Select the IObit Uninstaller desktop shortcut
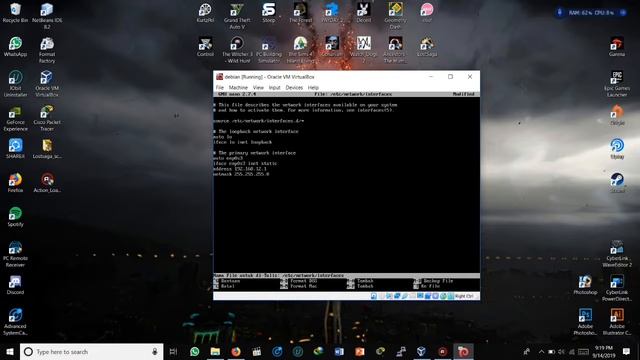This screenshot has width=640, height=360. (15, 84)
